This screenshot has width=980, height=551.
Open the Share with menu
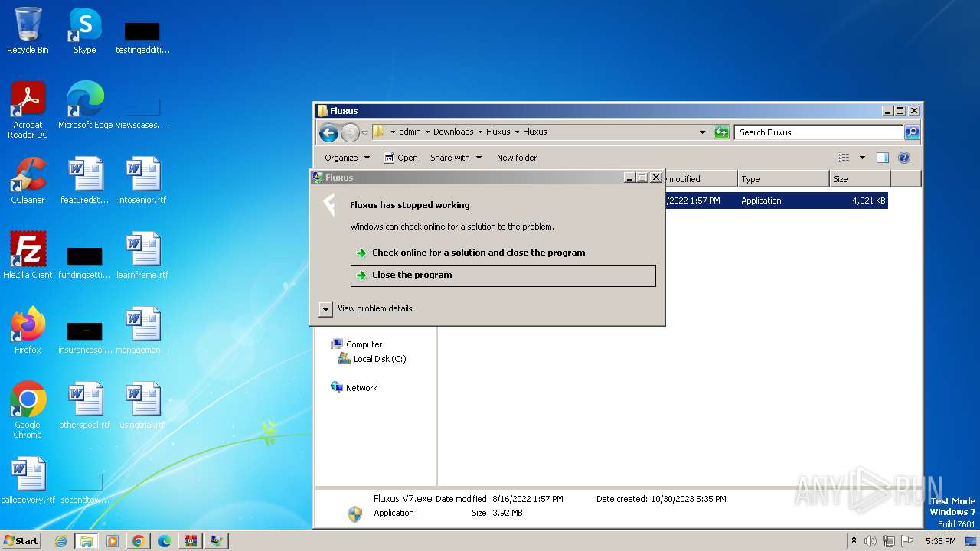click(x=456, y=158)
